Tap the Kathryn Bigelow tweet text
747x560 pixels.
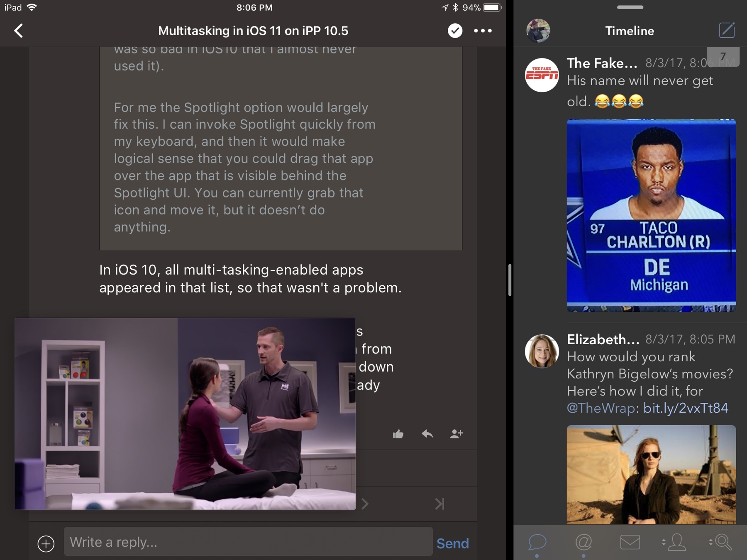(650, 382)
